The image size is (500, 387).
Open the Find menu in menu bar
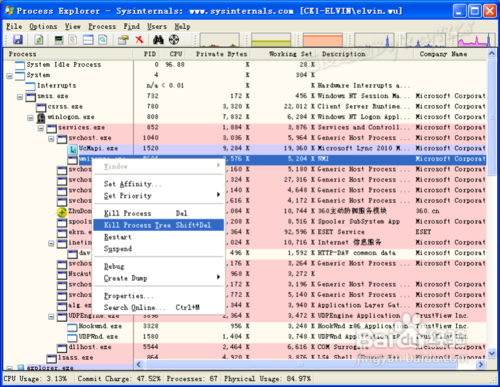(131, 26)
